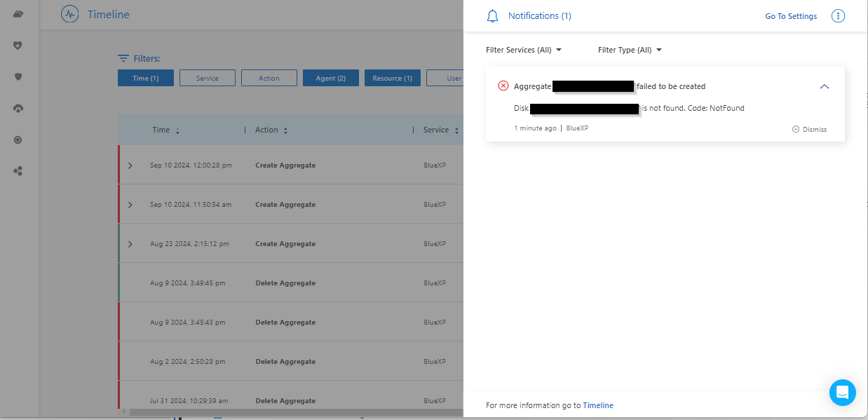Dismiss the aggregate failure notification
The width and height of the screenshot is (868, 420).
[809, 129]
